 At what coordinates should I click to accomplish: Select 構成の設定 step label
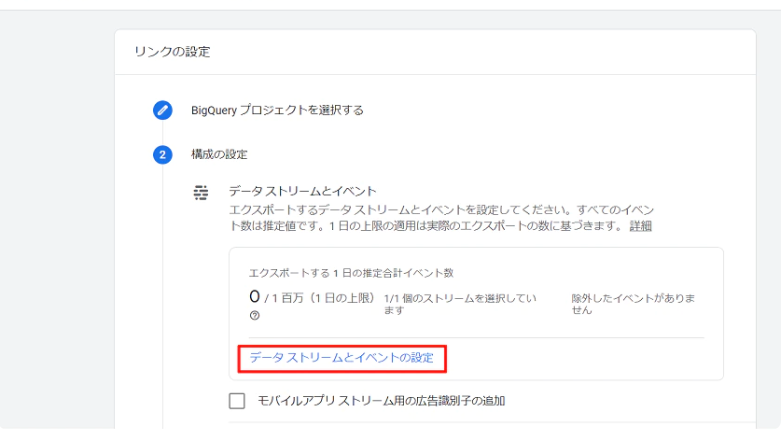219,154
